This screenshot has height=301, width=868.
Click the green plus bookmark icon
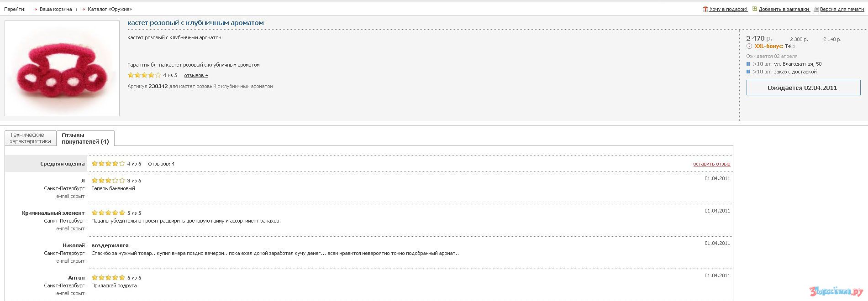point(755,9)
